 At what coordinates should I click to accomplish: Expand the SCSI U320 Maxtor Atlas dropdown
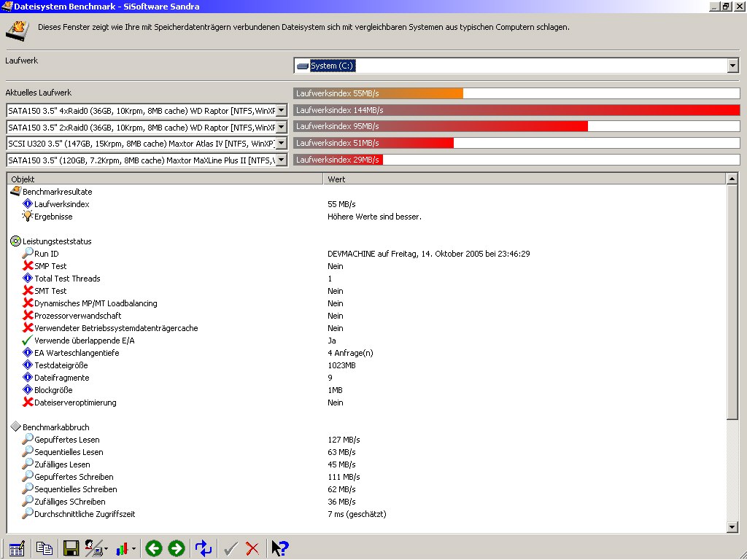(x=282, y=144)
